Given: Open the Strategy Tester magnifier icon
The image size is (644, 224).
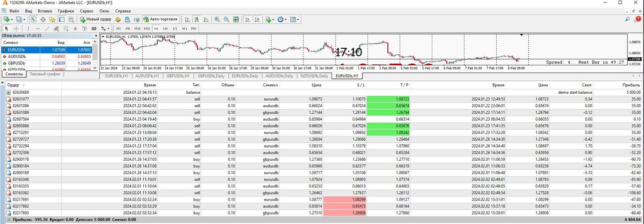Looking at the screenshot, I should pos(71,19).
